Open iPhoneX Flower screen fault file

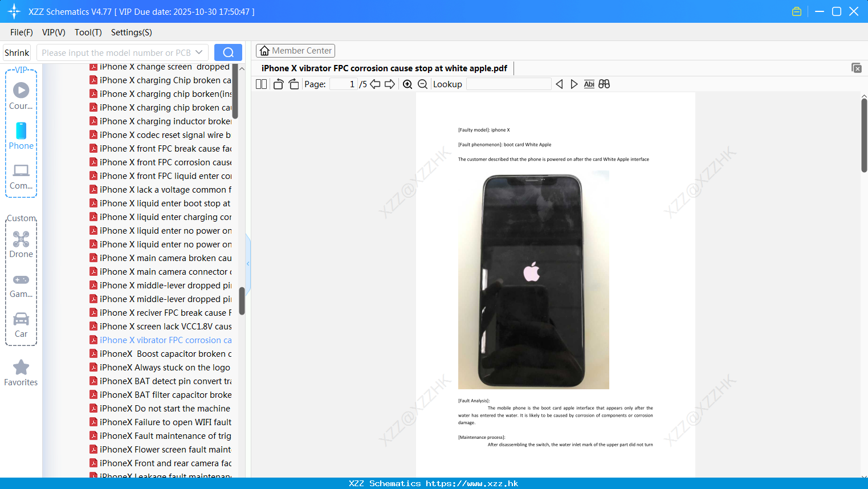click(161, 450)
